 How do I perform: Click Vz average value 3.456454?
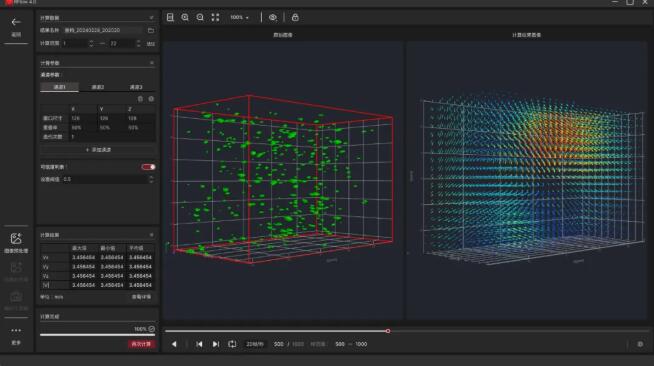point(140,276)
